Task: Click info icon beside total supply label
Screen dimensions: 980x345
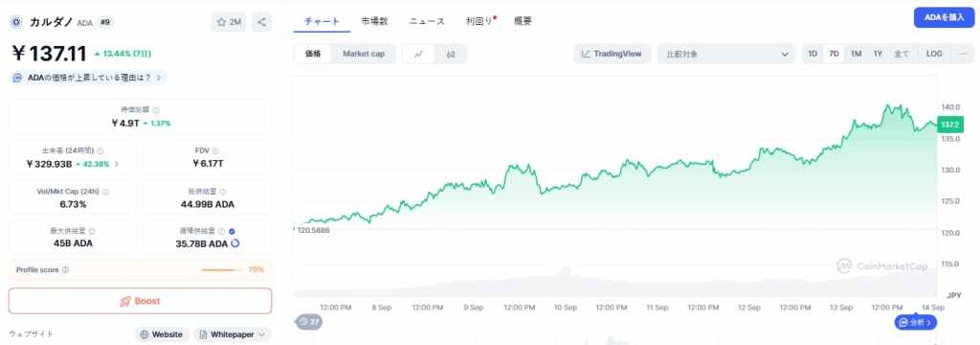Action: tap(223, 192)
